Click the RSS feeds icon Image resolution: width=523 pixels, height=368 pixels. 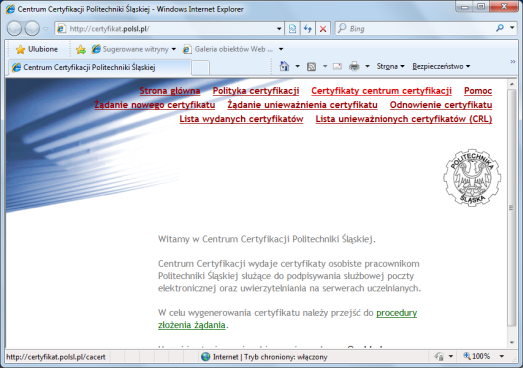tap(311, 66)
